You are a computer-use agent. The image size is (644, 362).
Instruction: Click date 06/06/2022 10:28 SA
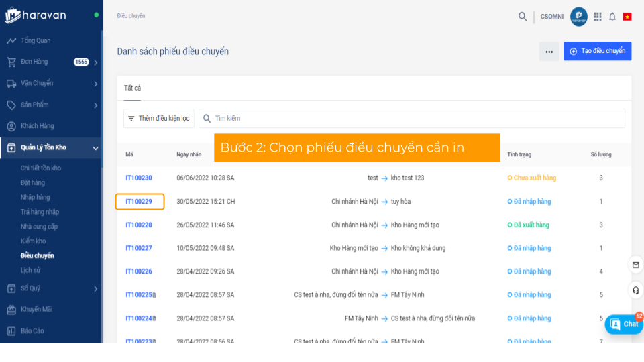click(x=205, y=178)
